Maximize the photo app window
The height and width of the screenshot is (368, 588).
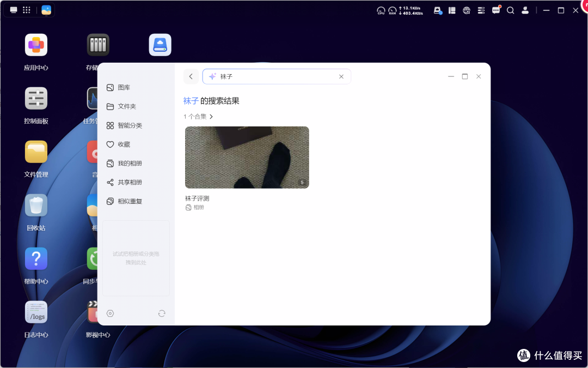click(x=464, y=77)
